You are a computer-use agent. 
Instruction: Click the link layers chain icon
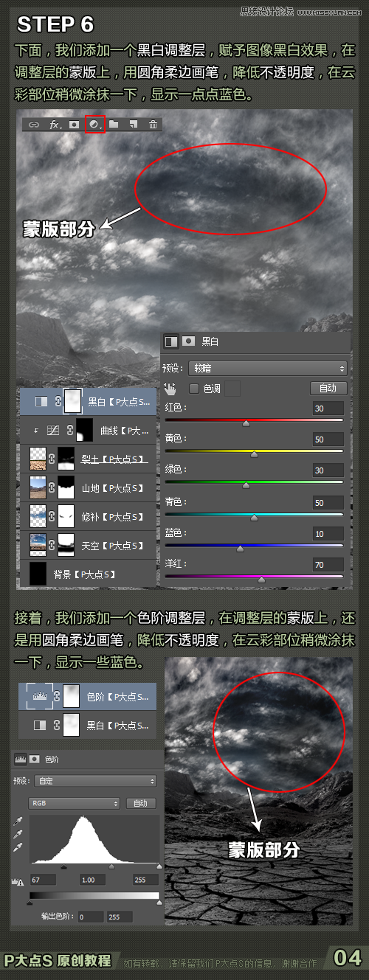34,125
